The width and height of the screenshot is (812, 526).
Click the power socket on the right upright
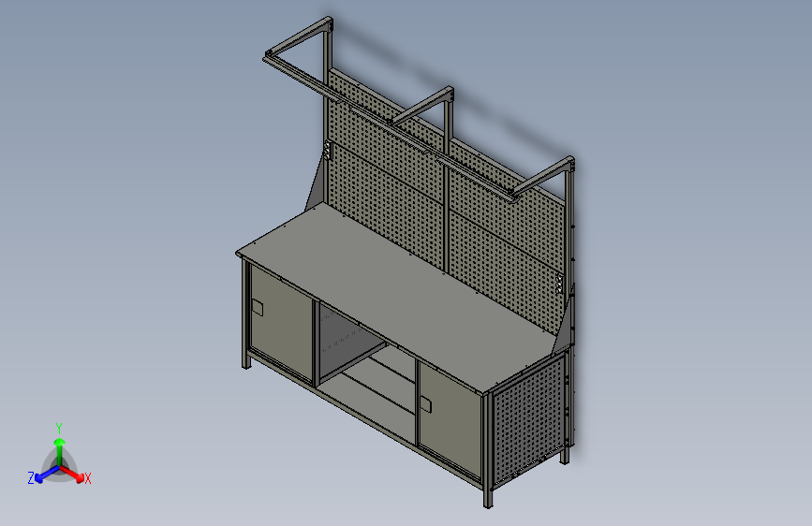click(559, 284)
